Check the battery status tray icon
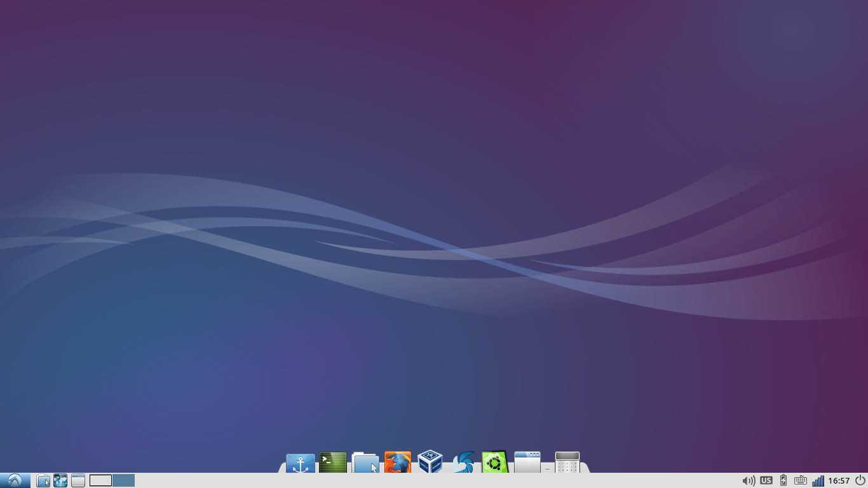Image resolution: width=868 pixels, height=488 pixels. [783, 480]
